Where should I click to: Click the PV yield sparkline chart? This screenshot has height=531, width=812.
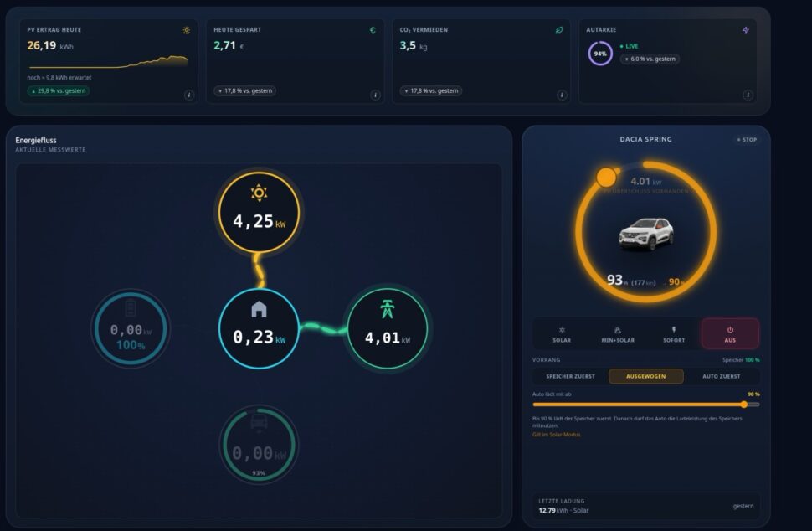click(108, 62)
